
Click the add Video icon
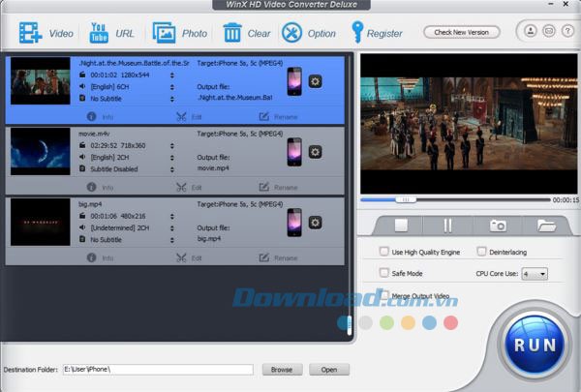(x=30, y=33)
